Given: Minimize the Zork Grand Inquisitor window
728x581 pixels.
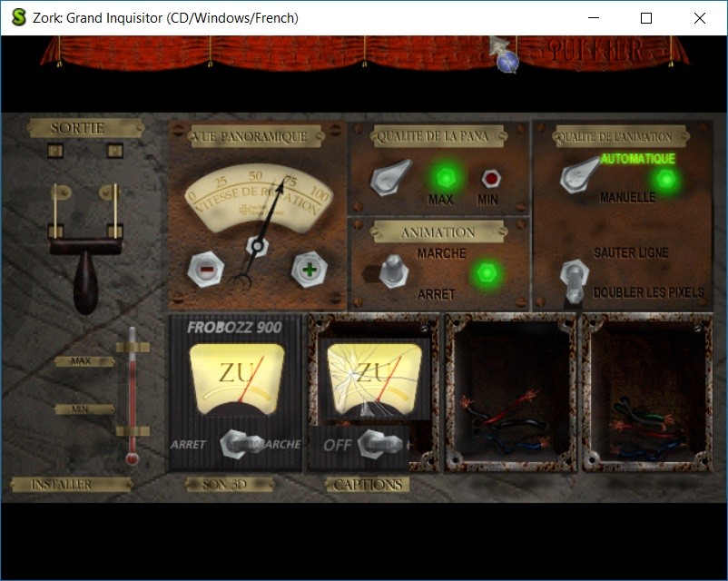Looking at the screenshot, I should click(594, 17).
